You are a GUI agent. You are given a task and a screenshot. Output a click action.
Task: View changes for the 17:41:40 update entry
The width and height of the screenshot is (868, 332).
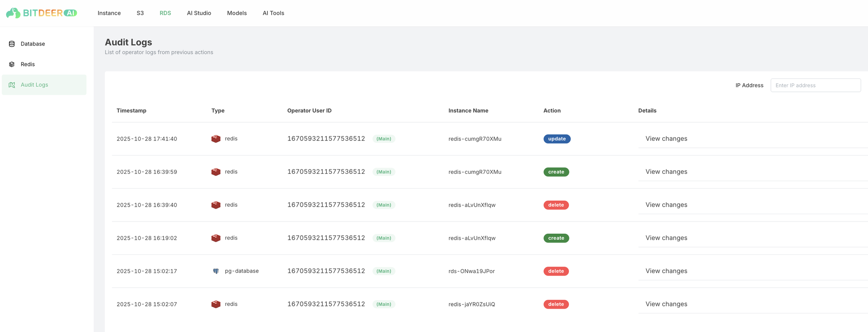[x=666, y=139]
